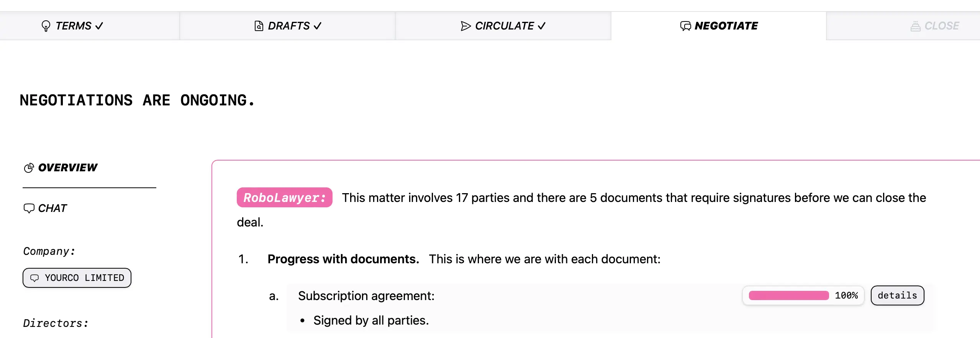Screen dimensions: 980x338
Task: Click the document icon on Drafts tab
Action: pyautogui.click(x=259, y=26)
